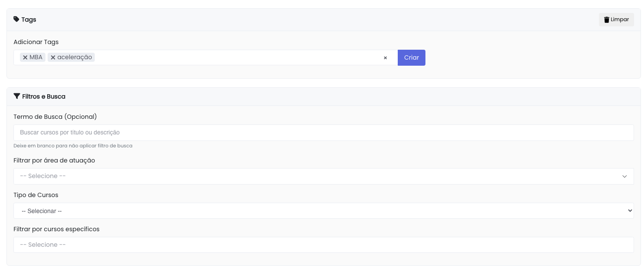
Task: Click the search term input field
Action: click(323, 133)
